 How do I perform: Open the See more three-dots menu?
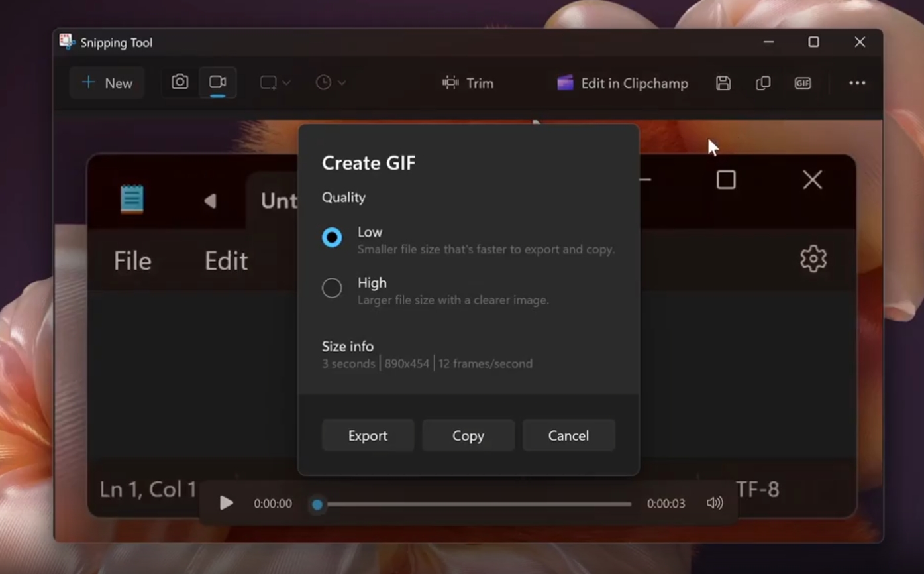tap(857, 83)
